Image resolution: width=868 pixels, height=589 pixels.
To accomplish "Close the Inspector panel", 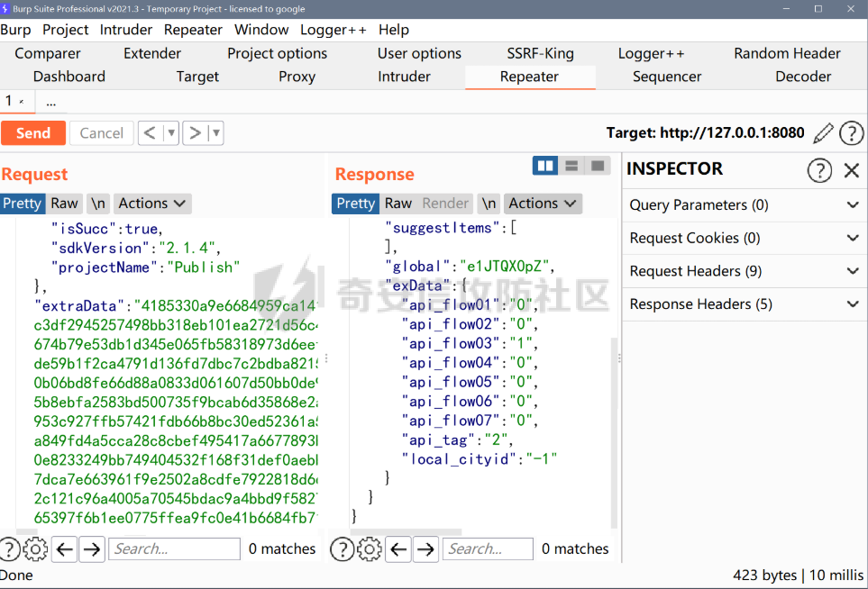I will (x=852, y=170).
